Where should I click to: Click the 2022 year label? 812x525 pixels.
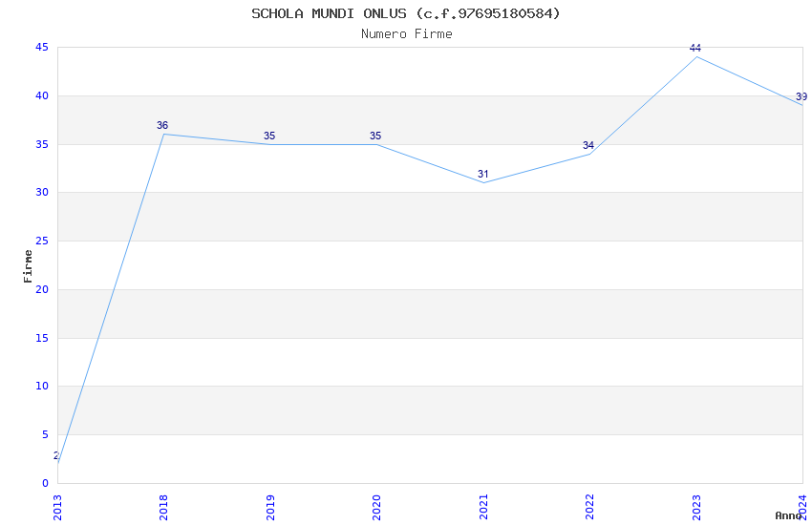point(589,508)
